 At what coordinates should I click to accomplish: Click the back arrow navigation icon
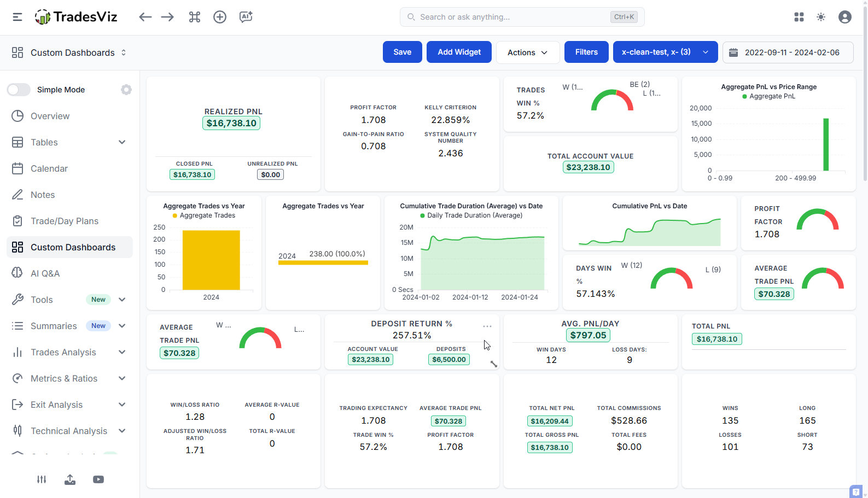[145, 17]
